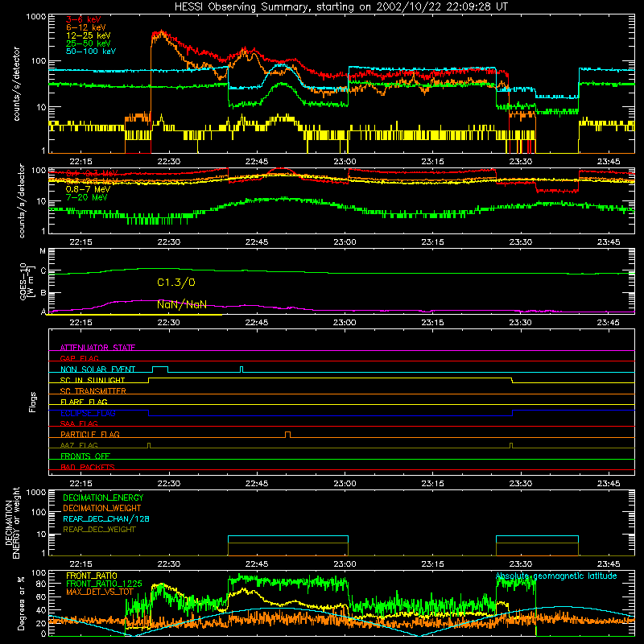Click the 'GOES-10' vertical axis label
Screen dimensions: 644x644
pos(26,281)
